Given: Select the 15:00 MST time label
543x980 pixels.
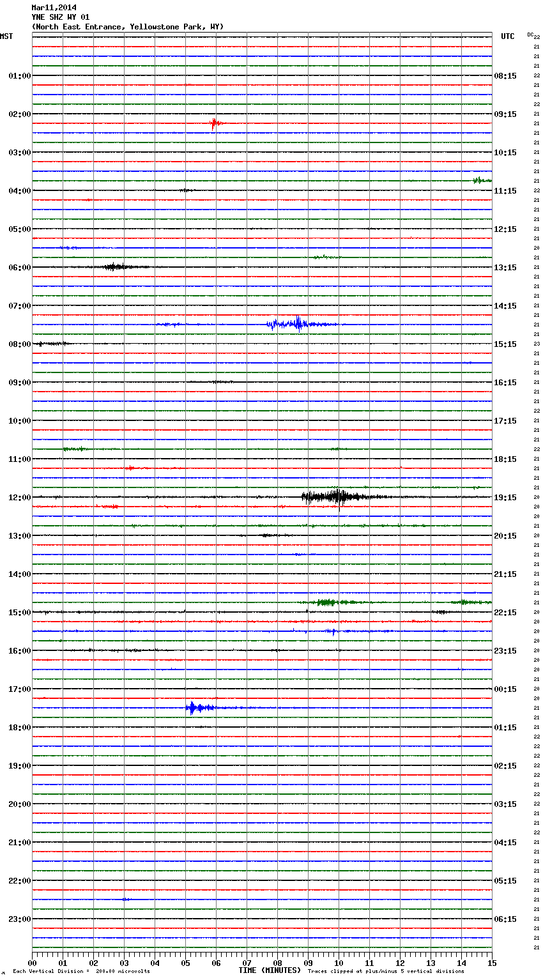Looking at the screenshot, I should pyautogui.click(x=19, y=612).
